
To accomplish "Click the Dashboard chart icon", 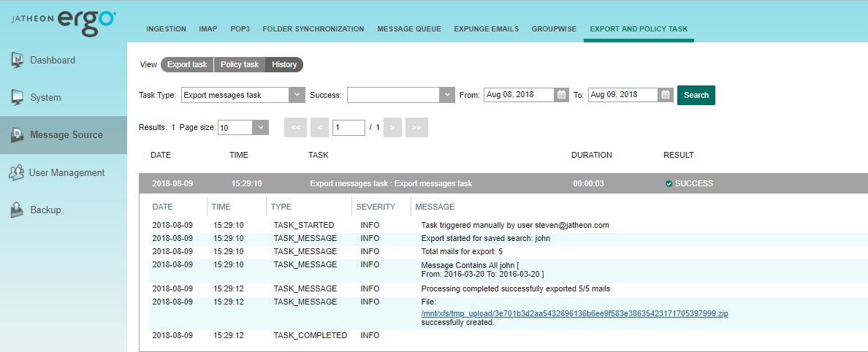I will (17, 60).
